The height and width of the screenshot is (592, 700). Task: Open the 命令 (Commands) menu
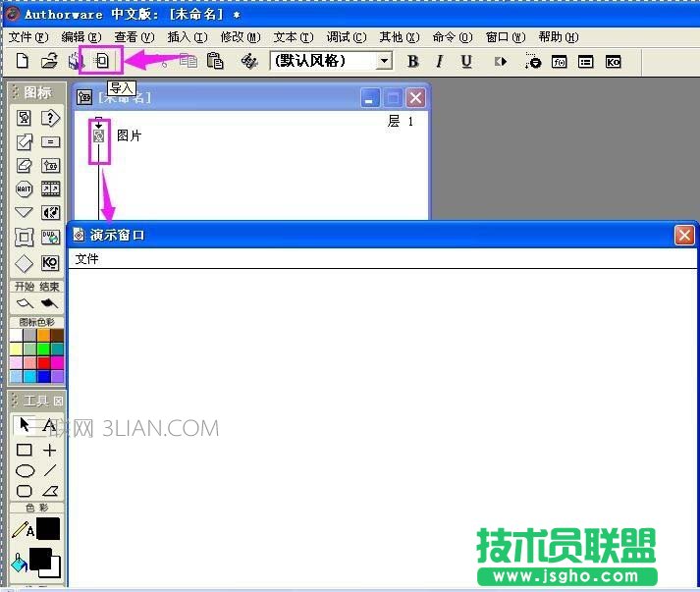click(x=453, y=37)
